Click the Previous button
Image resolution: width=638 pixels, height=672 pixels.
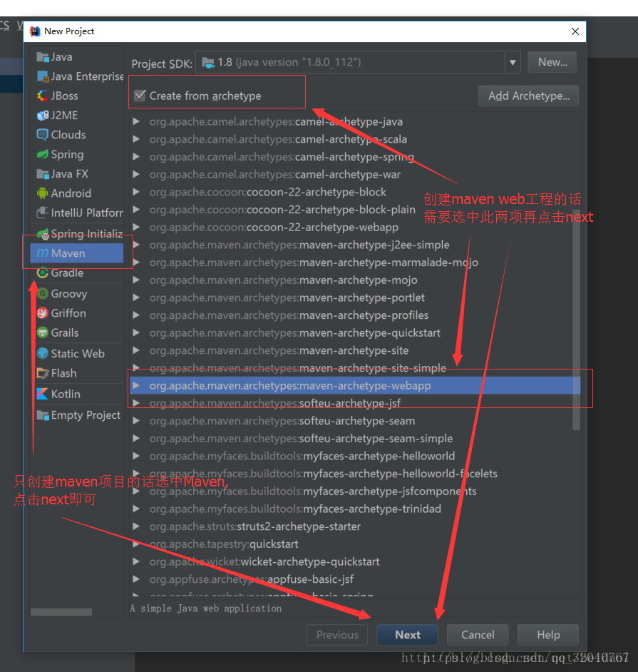point(337,635)
